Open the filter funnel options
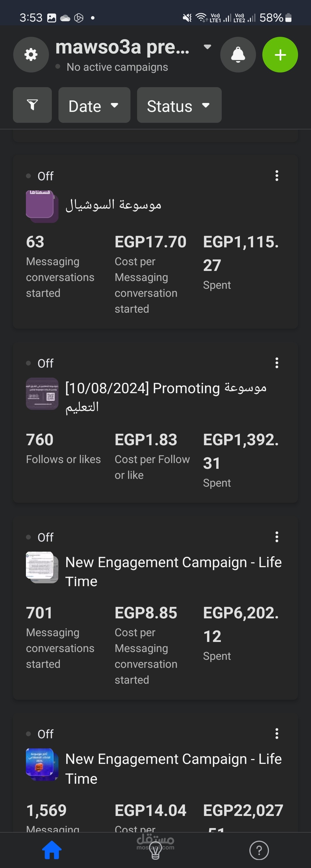The height and width of the screenshot is (868, 311). [x=32, y=105]
